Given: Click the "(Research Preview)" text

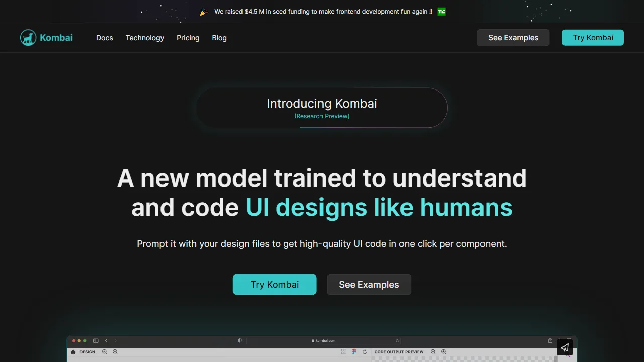Looking at the screenshot, I should pos(322,116).
